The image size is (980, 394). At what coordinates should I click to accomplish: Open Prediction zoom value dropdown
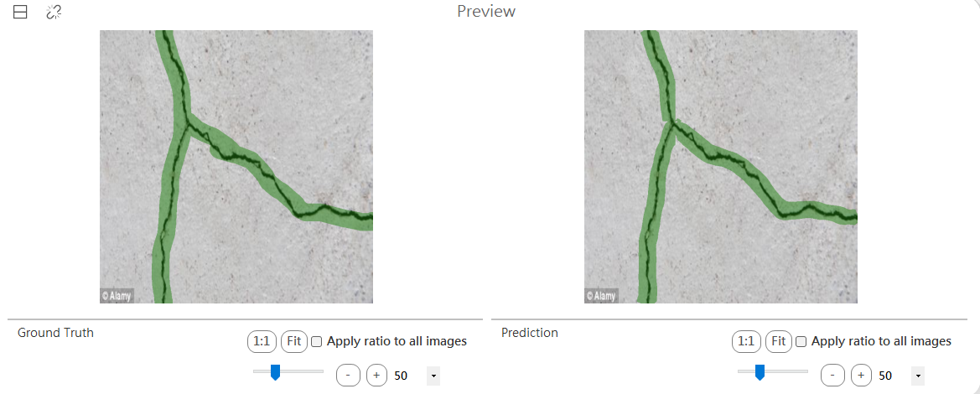917,376
